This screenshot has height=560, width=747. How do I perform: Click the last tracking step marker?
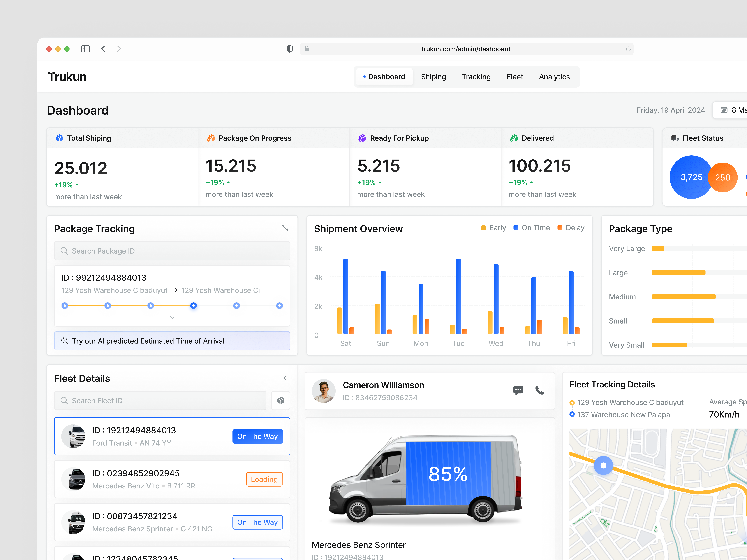(280, 305)
